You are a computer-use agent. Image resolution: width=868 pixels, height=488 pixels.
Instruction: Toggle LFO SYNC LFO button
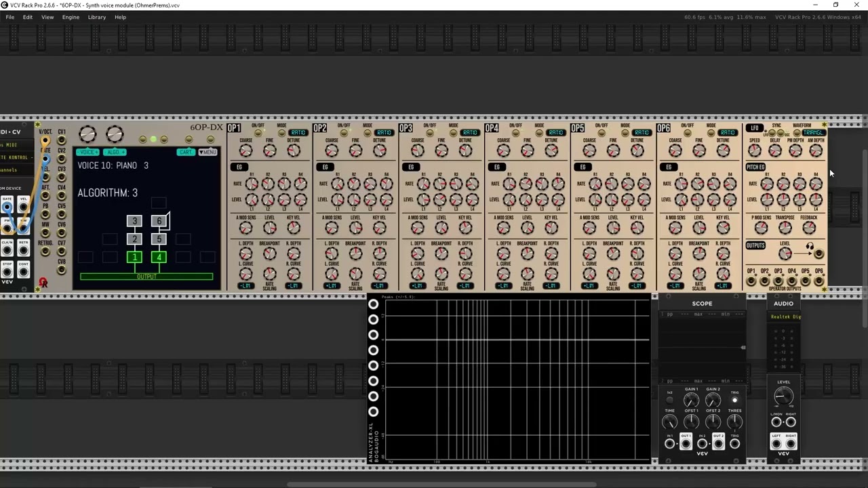[x=773, y=133]
